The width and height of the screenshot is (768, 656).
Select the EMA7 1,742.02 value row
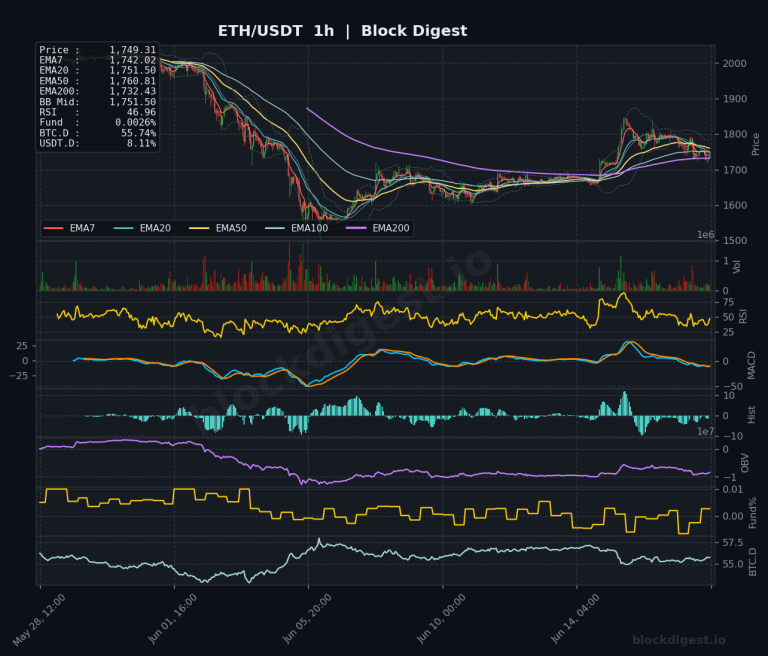(97, 60)
